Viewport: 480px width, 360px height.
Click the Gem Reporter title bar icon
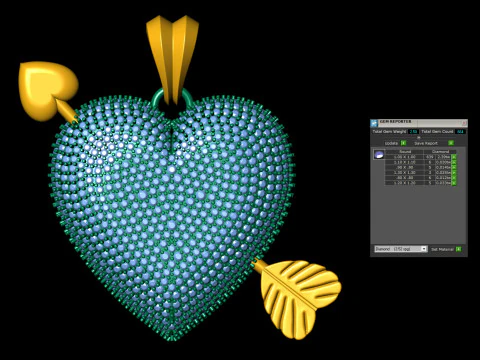(x=374, y=123)
